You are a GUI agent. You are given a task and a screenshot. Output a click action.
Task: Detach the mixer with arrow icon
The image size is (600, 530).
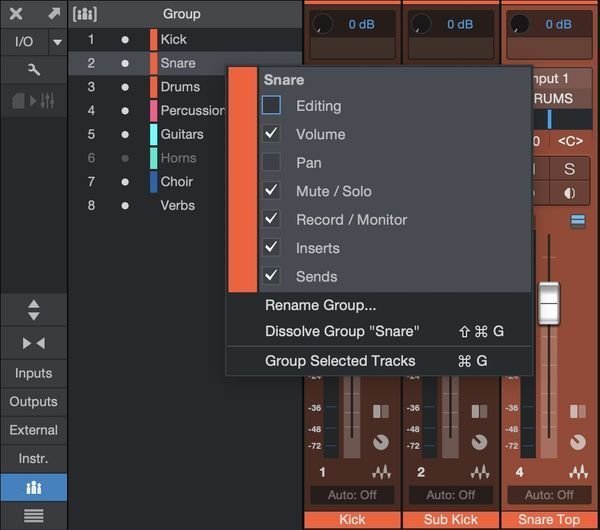point(53,14)
